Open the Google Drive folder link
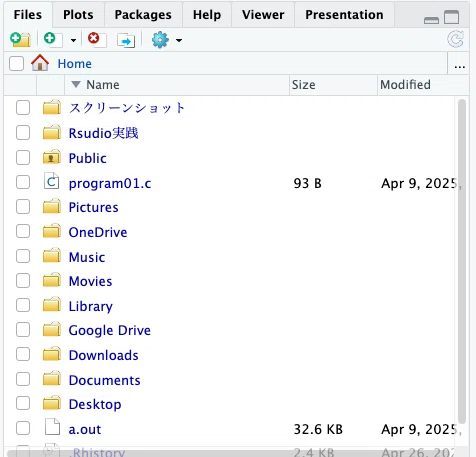The width and height of the screenshot is (476, 457). [110, 330]
